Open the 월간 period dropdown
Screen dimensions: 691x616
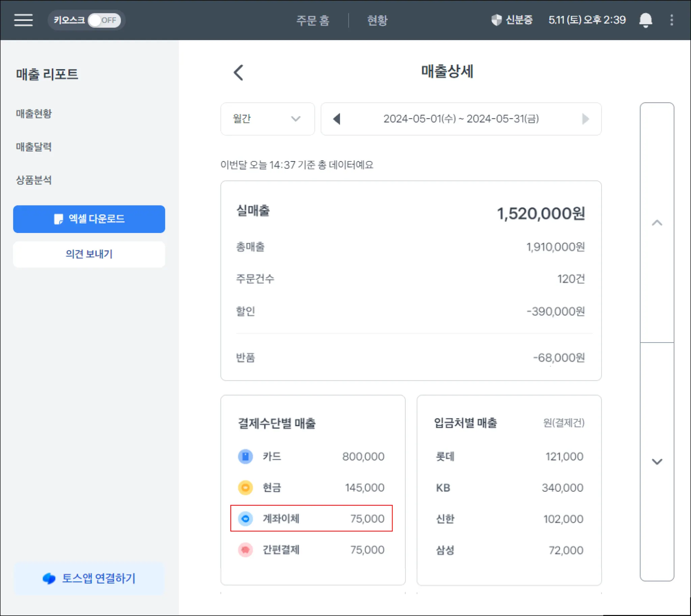tap(267, 119)
